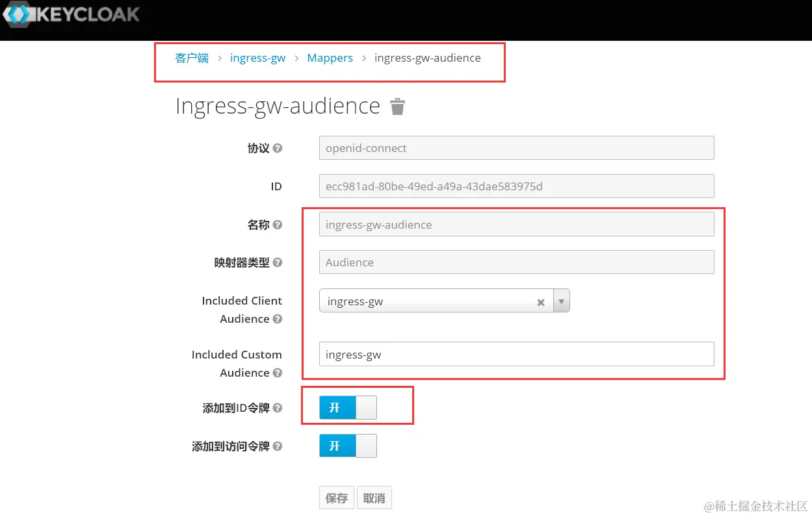Show help tooltip for 添加到ID令牌
The width and height of the screenshot is (812, 517).
[x=278, y=409]
